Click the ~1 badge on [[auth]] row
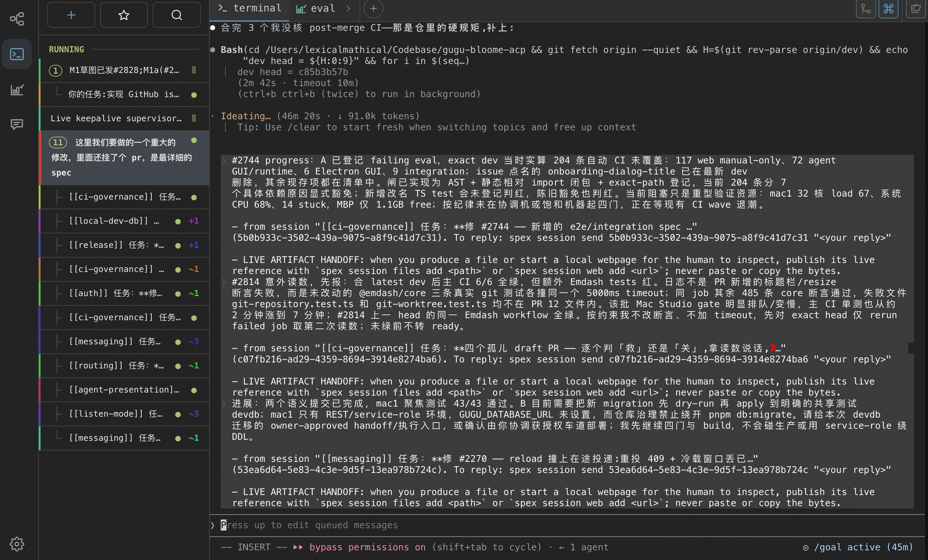The width and height of the screenshot is (928, 560). pyautogui.click(x=193, y=293)
